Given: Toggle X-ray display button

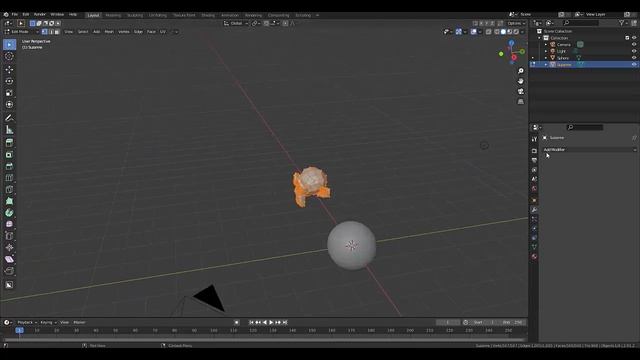Looking at the screenshot, I should (x=489, y=31).
